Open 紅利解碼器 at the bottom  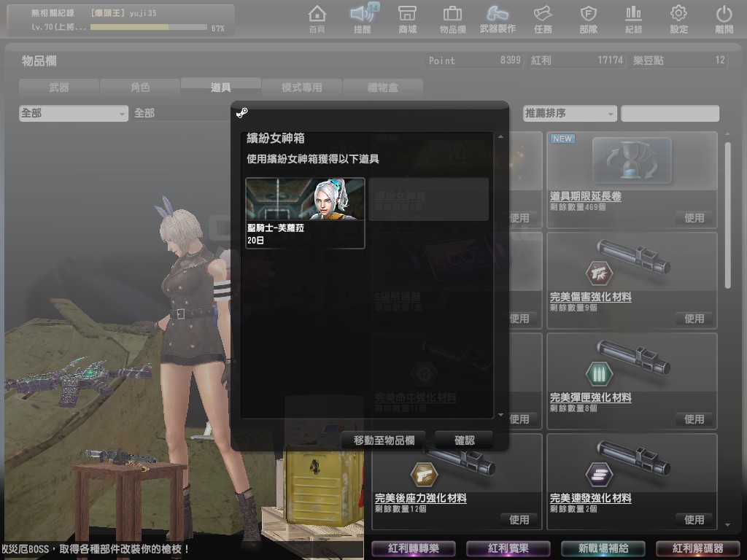[698, 548]
